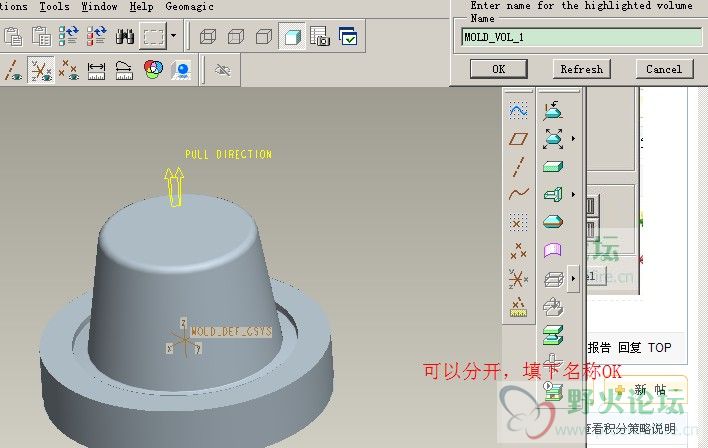Toggle datum point display
This screenshot has width=708, height=448.
69,70
